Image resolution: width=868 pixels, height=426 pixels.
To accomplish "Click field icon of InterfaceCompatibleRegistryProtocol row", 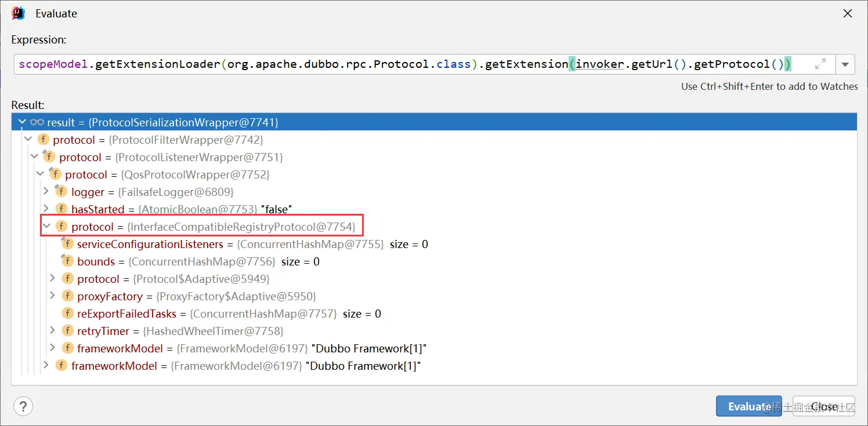I will [x=62, y=227].
